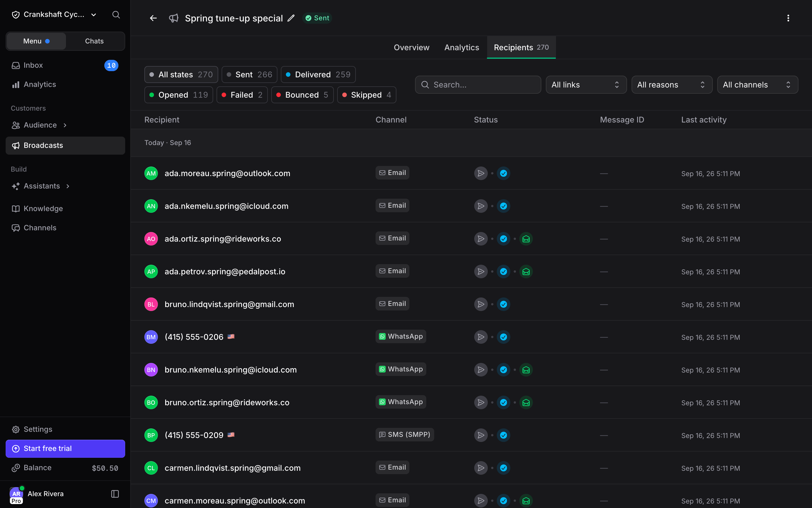Open the Overview tab
812x508 pixels.
[411, 48]
